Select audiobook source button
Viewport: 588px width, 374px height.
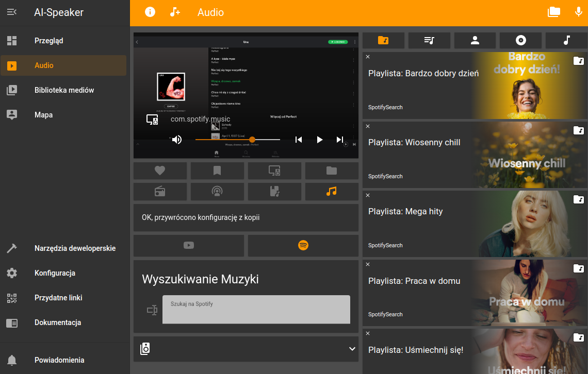coord(274,192)
